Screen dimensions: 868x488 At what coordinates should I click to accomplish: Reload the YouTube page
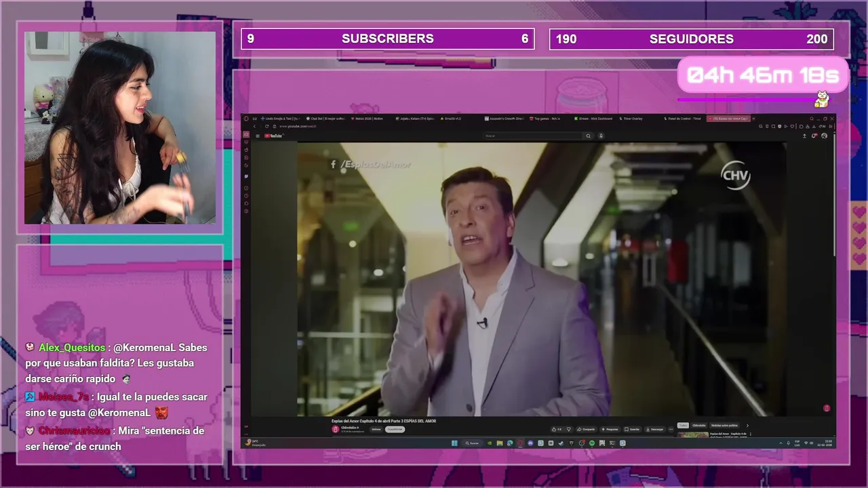[267, 126]
